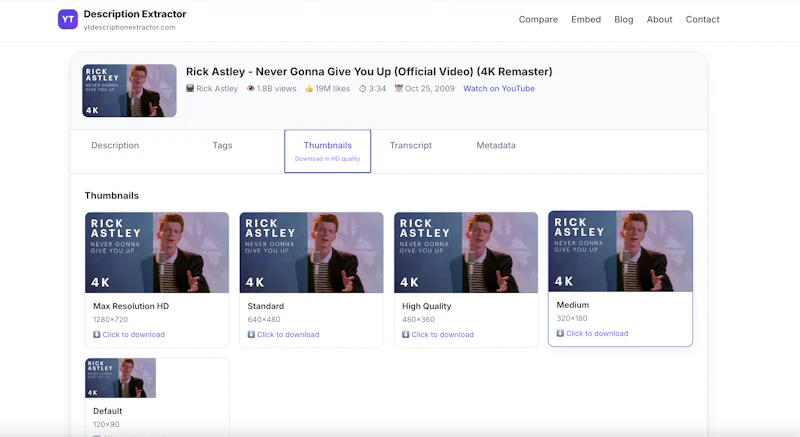The height and width of the screenshot is (437, 800).
Task: Click the Oct 25, 2009 date text
Action: (430, 88)
